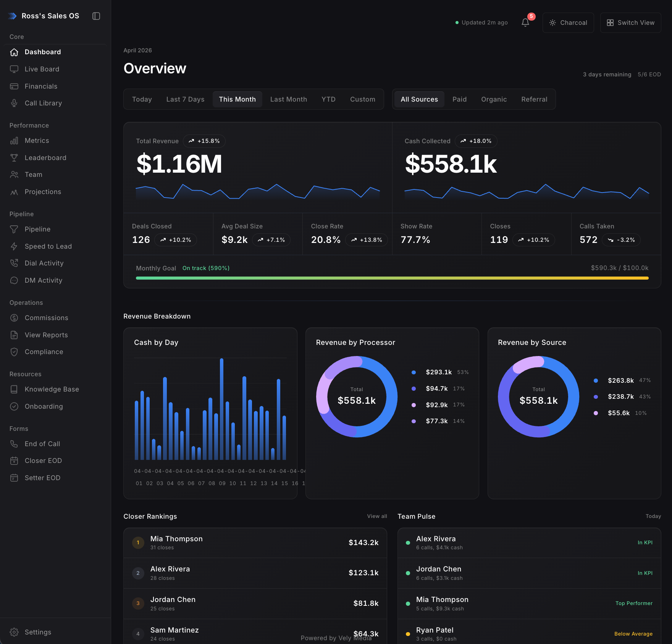This screenshot has width=672, height=644.
Task: Open Setter EOD calendar icon
Action: [x=14, y=478]
